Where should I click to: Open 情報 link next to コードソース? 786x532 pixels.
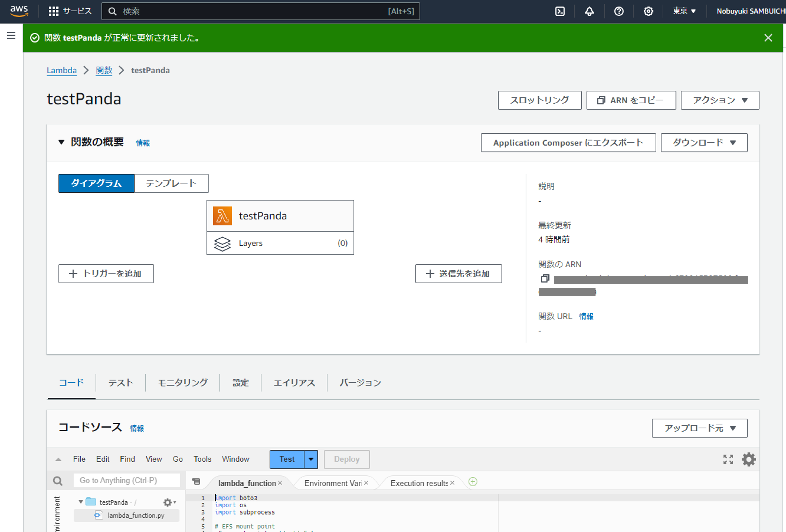coord(137,429)
